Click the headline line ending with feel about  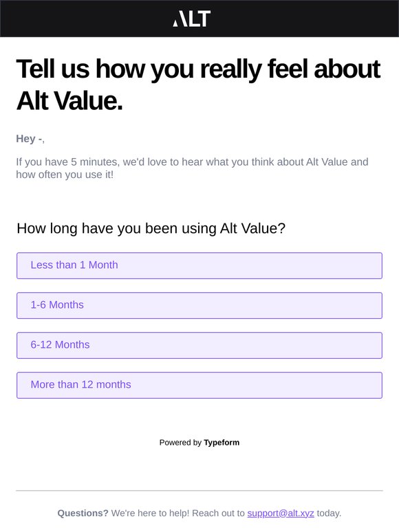(x=198, y=69)
